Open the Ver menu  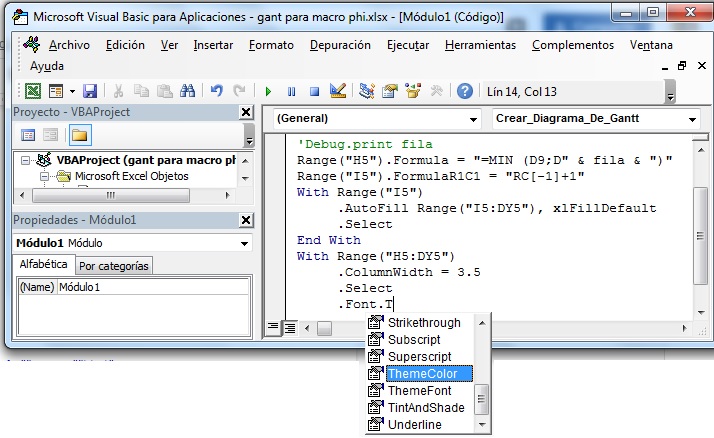coord(169,45)
